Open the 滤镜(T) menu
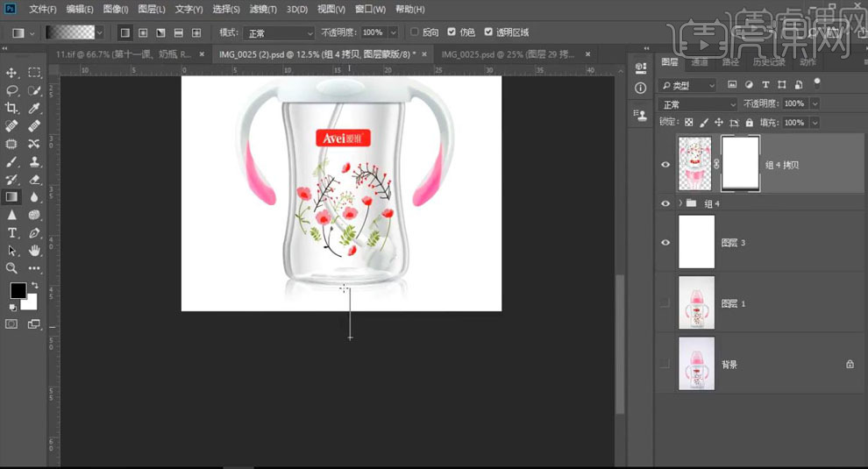This screenshot has width=868, height=469. (x=263, y=10)
